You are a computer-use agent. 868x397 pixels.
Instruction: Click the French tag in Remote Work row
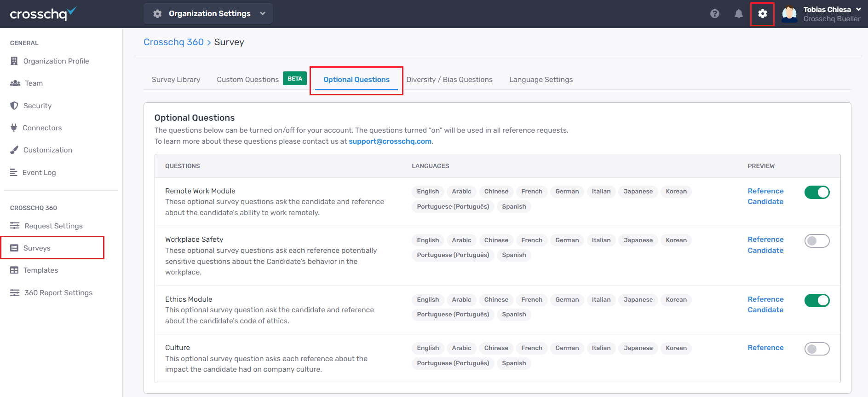532,192
